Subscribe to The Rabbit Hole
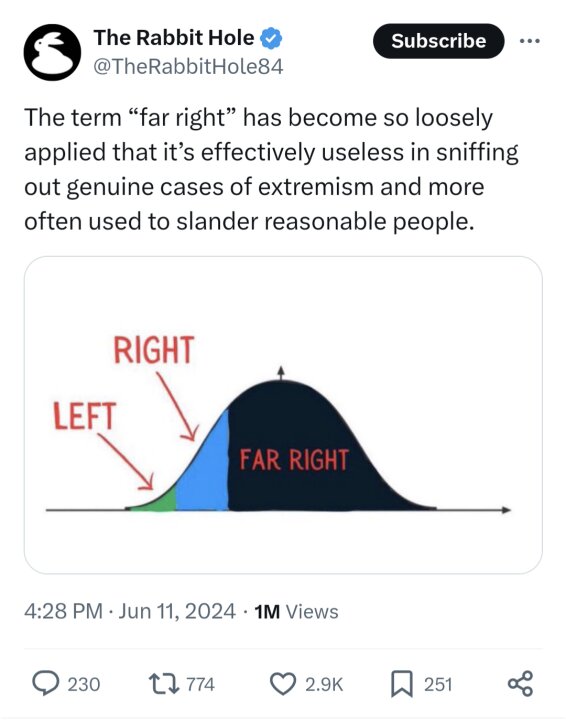The width and height of the screenshot is (566, 720). 438,41
